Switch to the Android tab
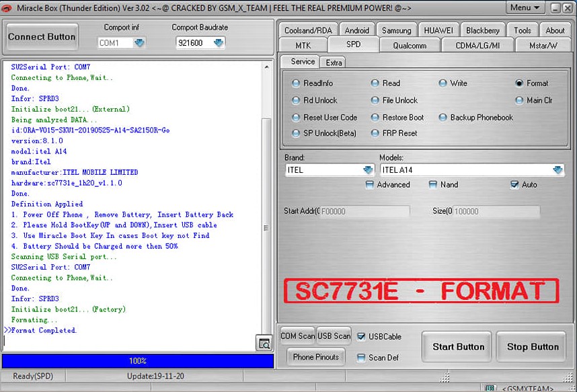Image resolution: width=577 pixels, height=392 pixels. [356, 30]
